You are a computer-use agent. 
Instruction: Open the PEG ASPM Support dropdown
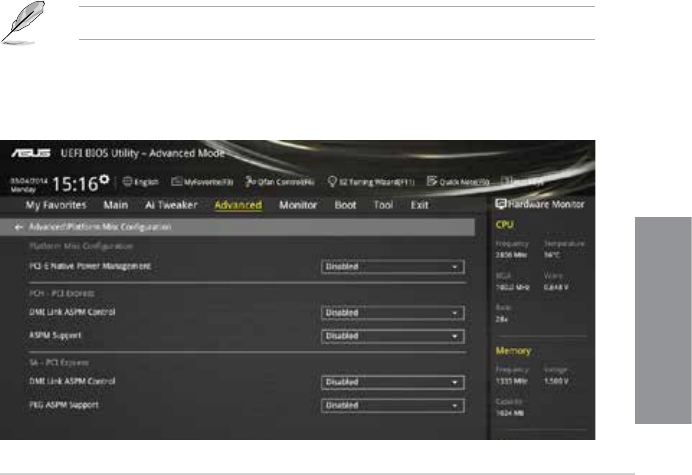[393, 405]
